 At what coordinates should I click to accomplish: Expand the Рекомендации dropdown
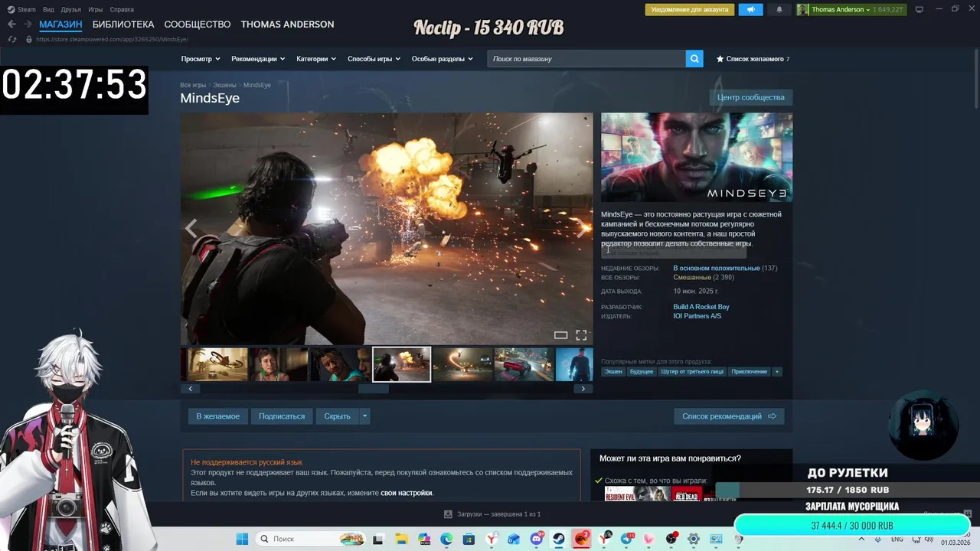pos(258,59)
